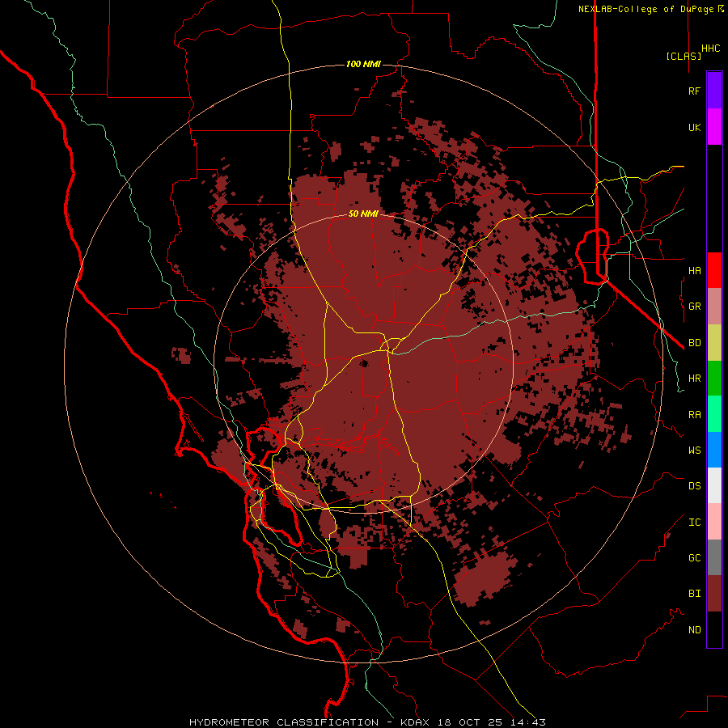The height and width of the screenshot is (728, 728).
Task: Click the WS blue legend swatch
Action: (x=714, y=450)
